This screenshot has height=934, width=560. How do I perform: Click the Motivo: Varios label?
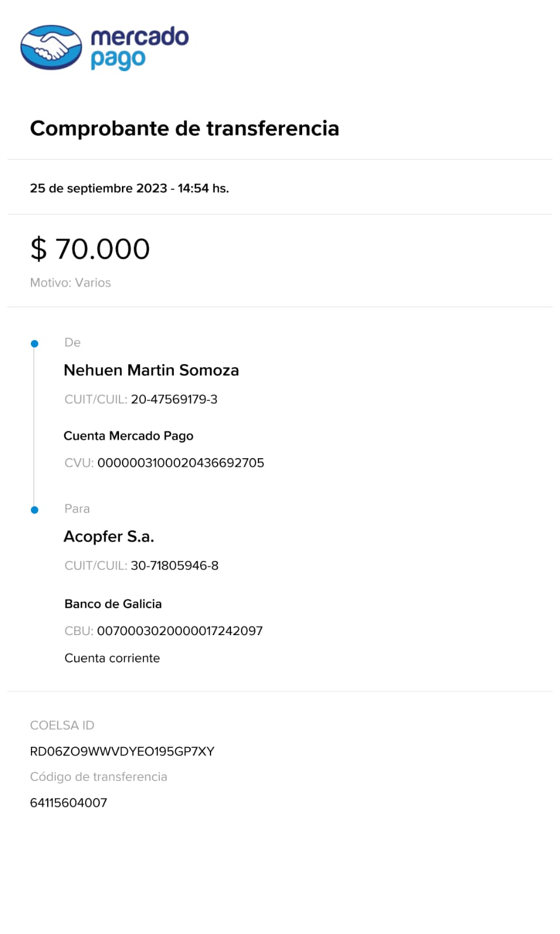[x=70, y=283]
